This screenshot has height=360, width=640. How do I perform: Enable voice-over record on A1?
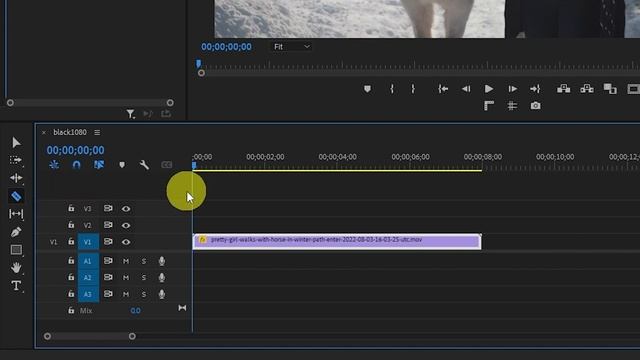pos(162,261)
